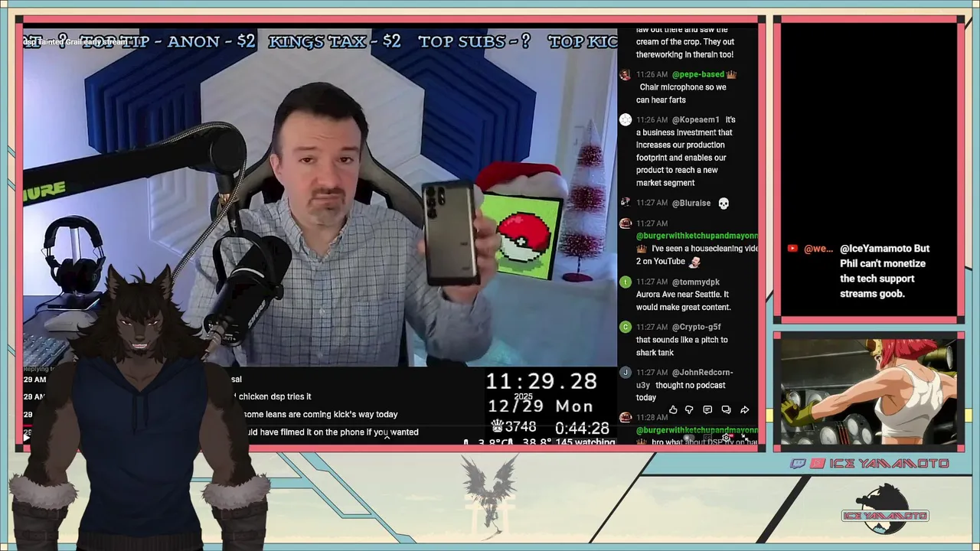Click the 'C' avatar of @Crypto-g5f
Image resolution: width=980 pixels, height=551 pixels.
[626, 327]
